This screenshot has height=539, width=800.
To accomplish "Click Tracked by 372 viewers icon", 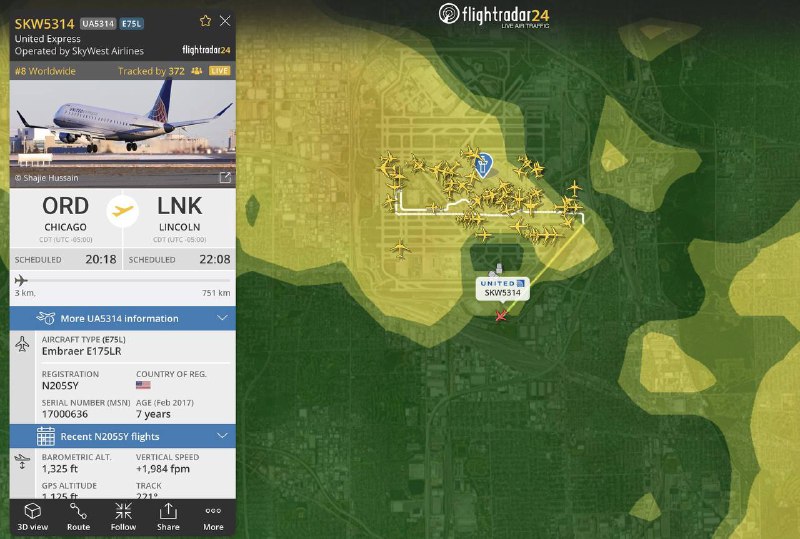I will [196, 71].
